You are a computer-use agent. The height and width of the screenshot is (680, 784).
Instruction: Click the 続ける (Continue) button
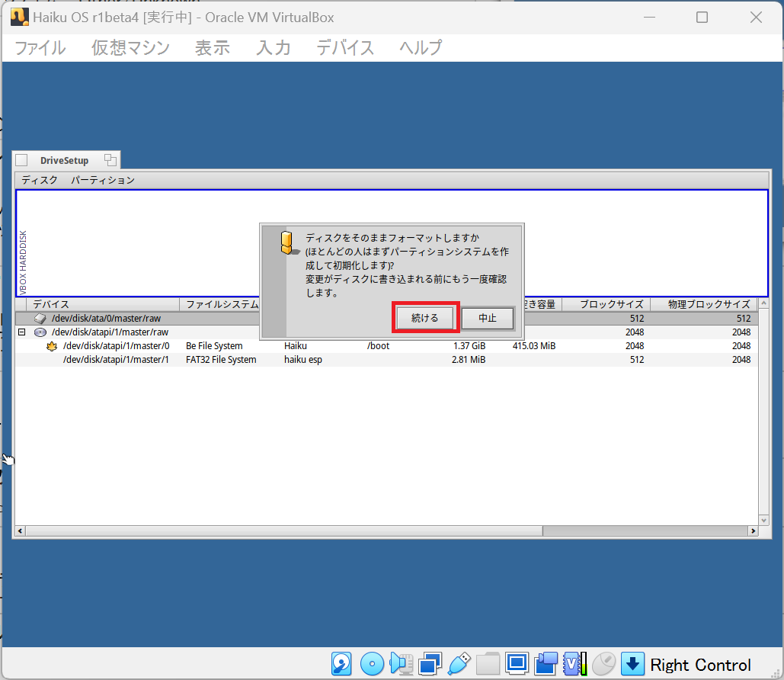click(x=425, y=318)
